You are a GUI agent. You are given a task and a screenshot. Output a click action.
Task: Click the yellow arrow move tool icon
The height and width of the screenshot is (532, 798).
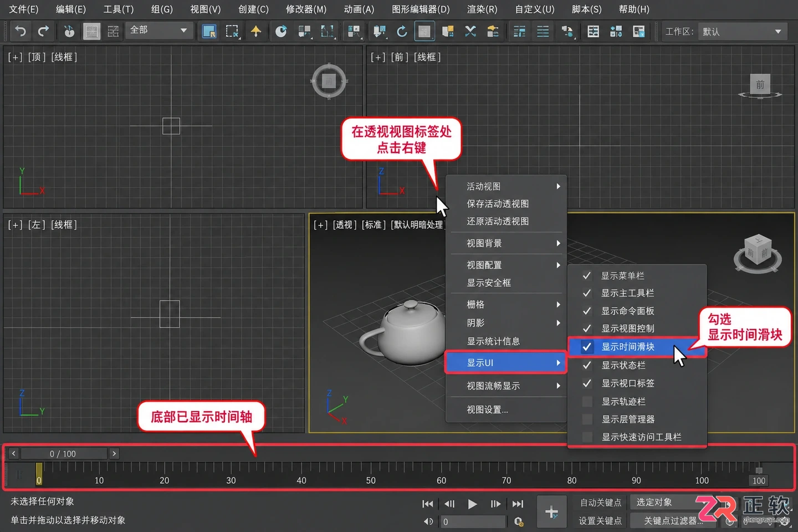pyautogui.click(x=255, y=31)
